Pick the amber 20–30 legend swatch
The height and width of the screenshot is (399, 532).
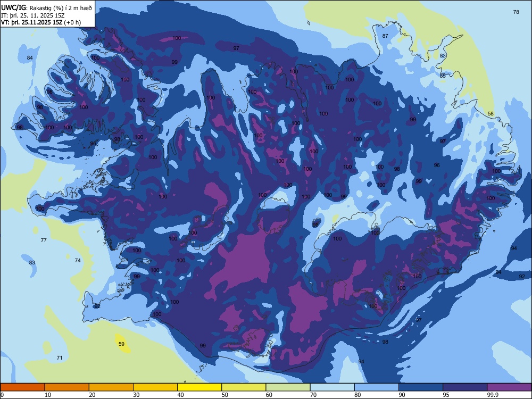tap(111, 387)
